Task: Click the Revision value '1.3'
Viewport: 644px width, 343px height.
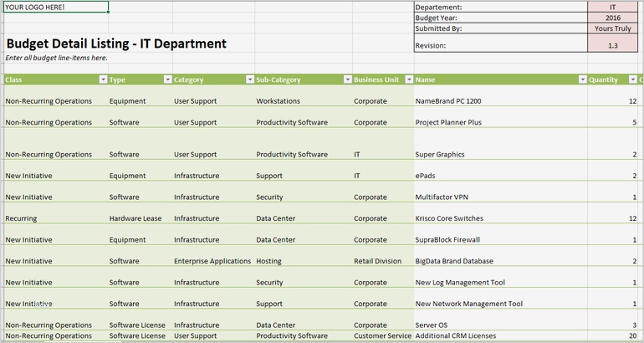Action: point(612,44)
